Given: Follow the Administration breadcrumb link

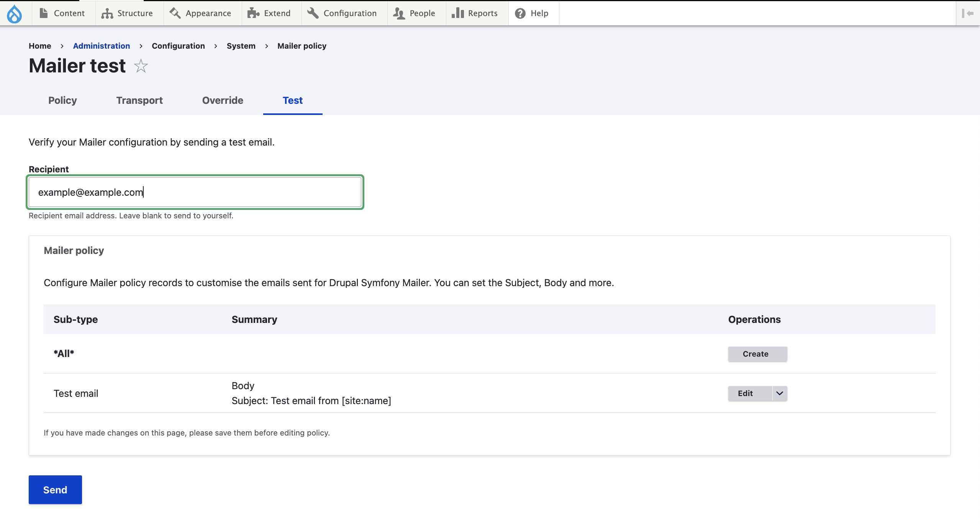Looking at the screenshot, I should click(102, 46).
